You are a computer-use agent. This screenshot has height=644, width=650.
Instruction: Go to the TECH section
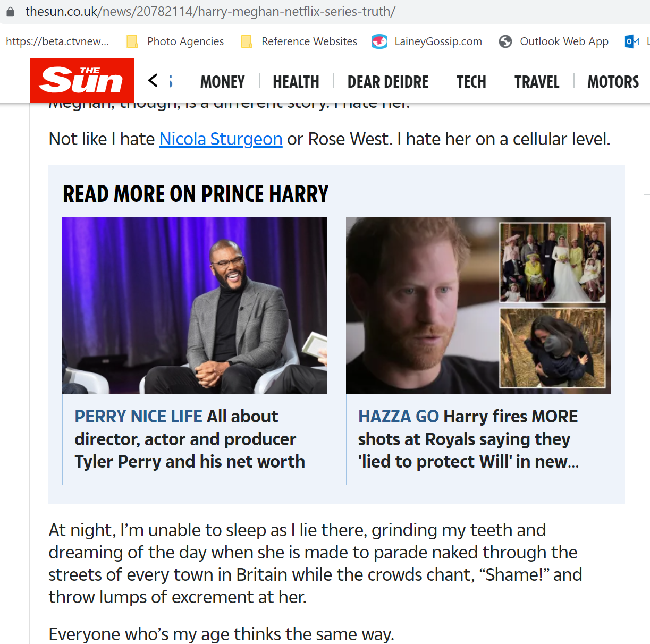[471, 82]
